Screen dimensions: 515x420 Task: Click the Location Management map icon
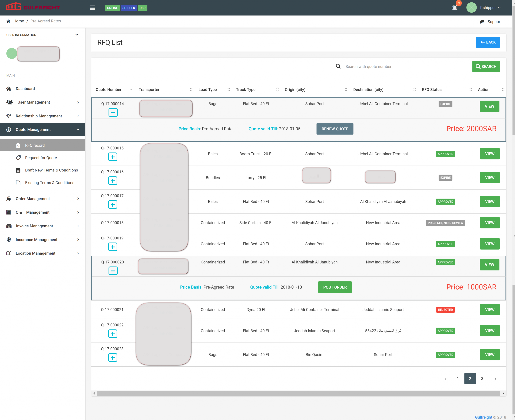click(9, 253)
